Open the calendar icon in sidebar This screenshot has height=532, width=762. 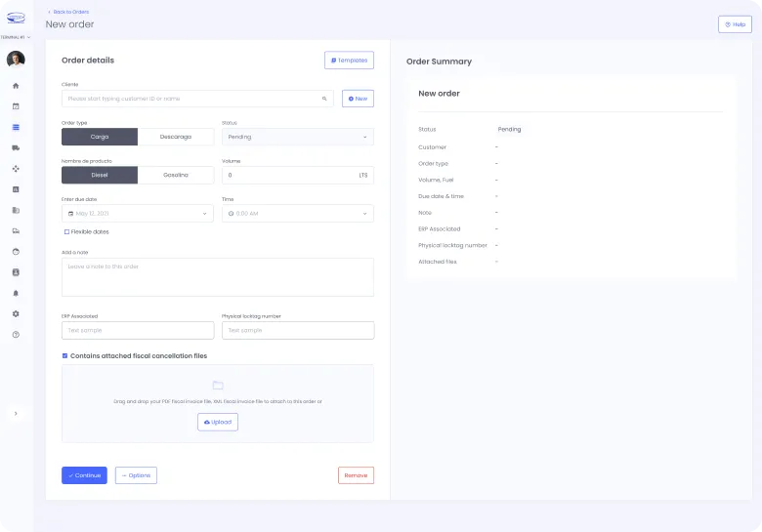tap(16, 106)
